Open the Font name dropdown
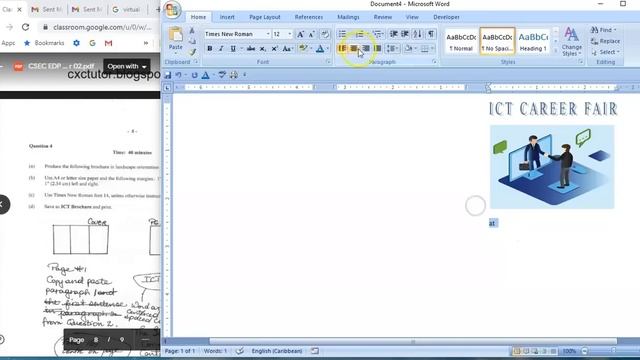The height and width of the screenshot is (360, 640). pos(268,34)
